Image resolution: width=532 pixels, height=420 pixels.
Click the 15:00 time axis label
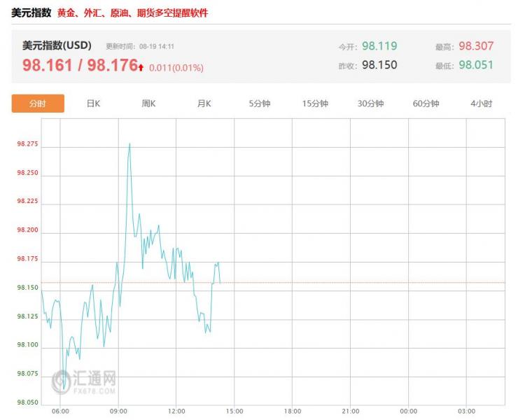234,411
